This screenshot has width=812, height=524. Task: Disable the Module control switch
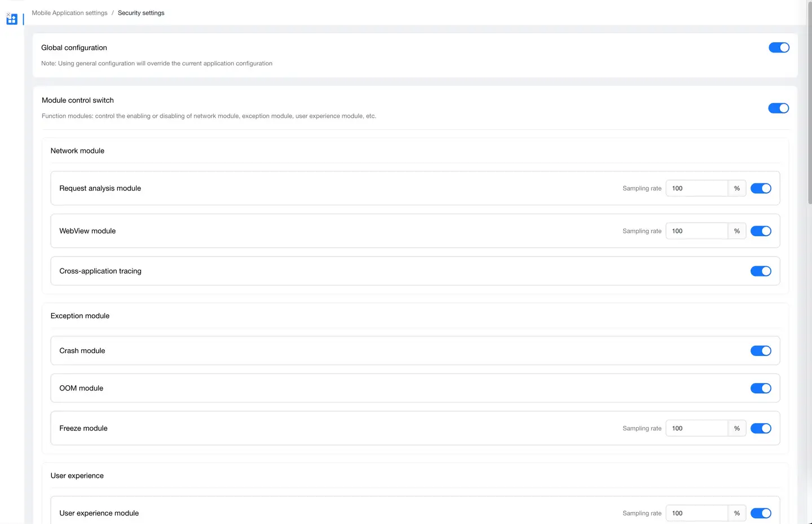pyautogui.click(x=778, y=108)
